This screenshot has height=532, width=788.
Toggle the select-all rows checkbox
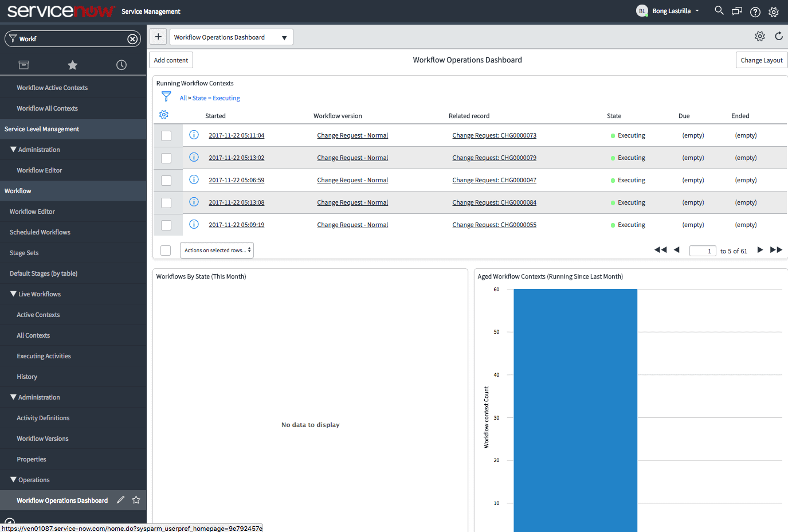click(x=166, y=251)
